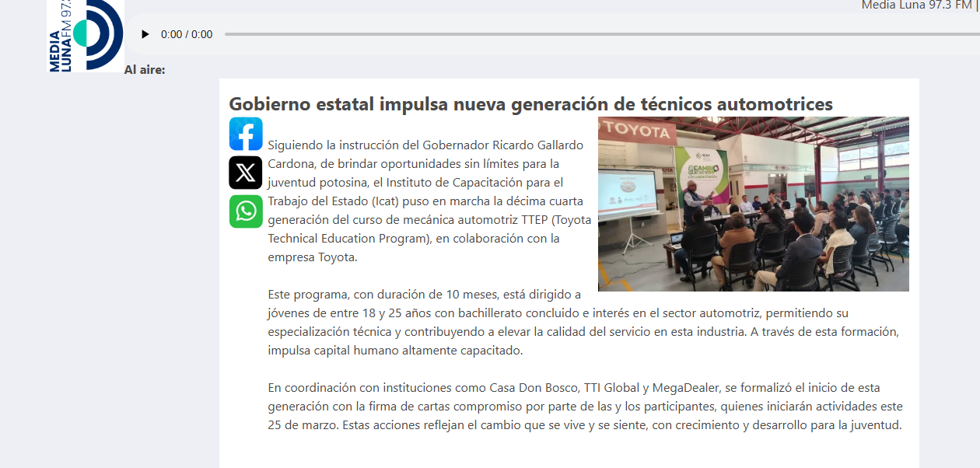The height and width of the screenshot is (468, 980).
Task: Click the audio time display 0:00 / 0:00
Action: click(x=187, y=34)
